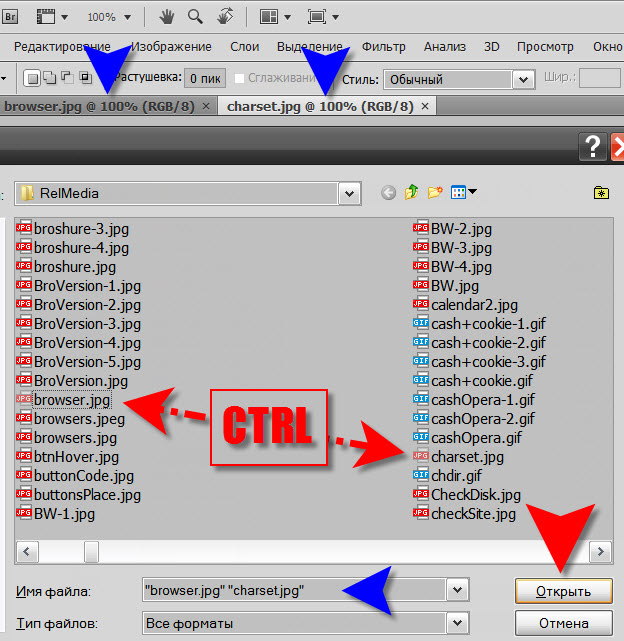Select file BW-4.jpg
Screen dimensions: 624x641
(x=453, y=267)
